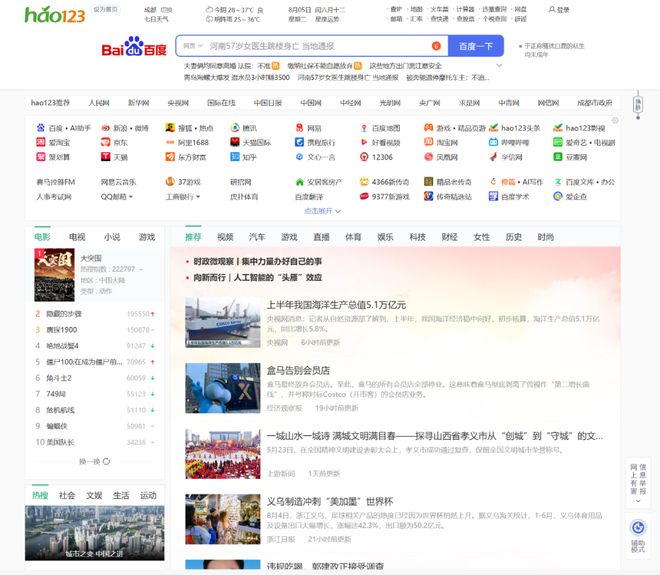Viewport: 660px width, 575px height.
Task: Open the Baidu Maps icon
Action: pyautogui.click(x=362, y=128)
